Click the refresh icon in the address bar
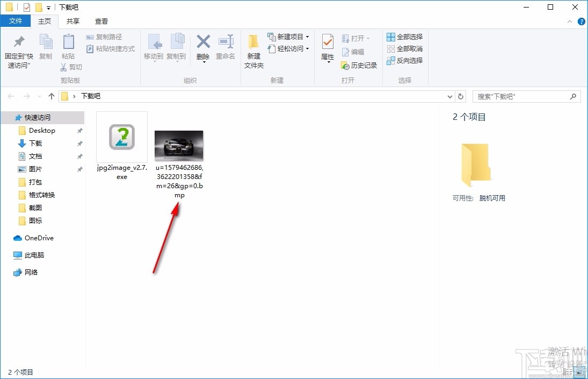This screenshot has width=588, height=379. [461, 96]
